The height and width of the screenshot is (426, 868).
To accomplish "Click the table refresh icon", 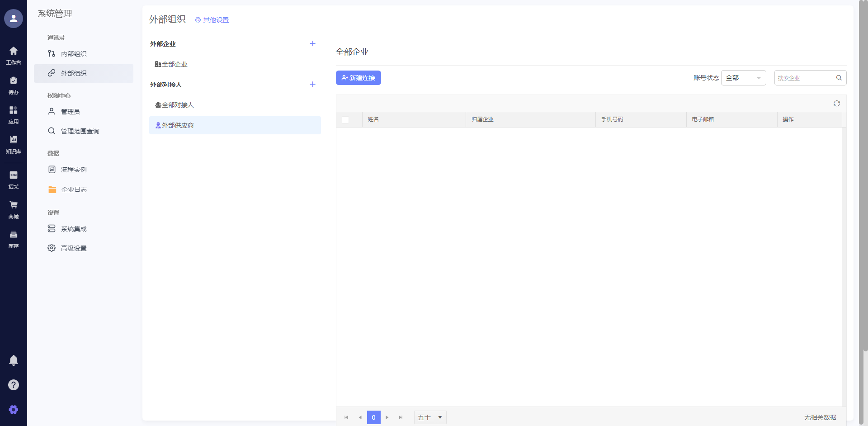I will pyautogui.click(x=837, y=104).
